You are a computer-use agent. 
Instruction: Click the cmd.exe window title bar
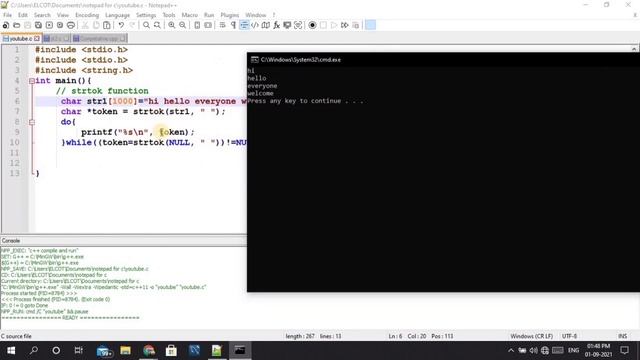[443, 60]
